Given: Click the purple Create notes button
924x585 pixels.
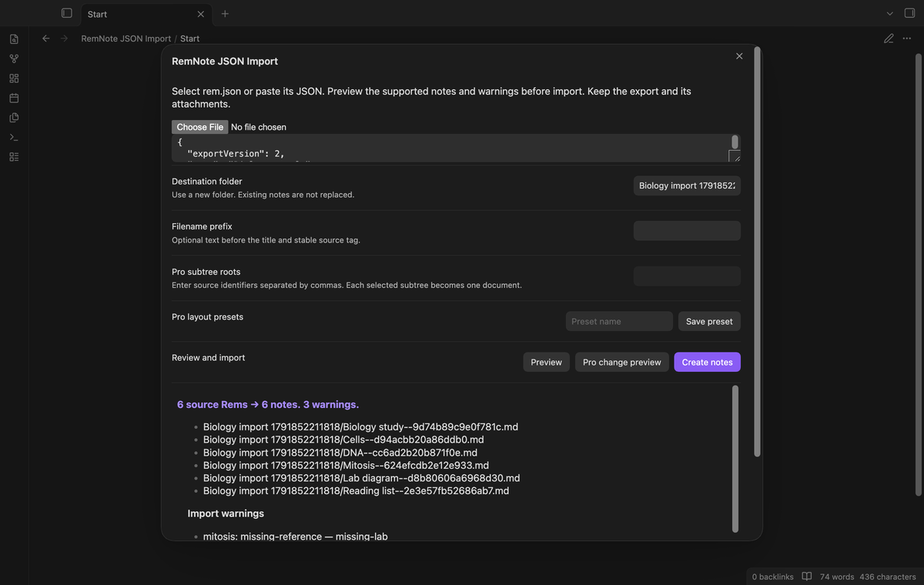Looking at the screenshot, I should click(707, 362).
